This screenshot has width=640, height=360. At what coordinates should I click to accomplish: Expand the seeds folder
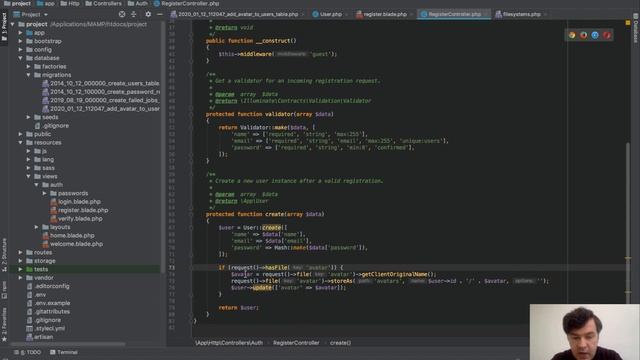(29, 117)
